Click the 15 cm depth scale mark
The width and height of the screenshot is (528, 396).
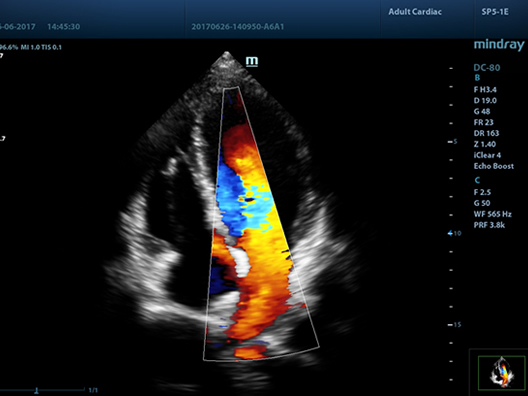pyautogui.click(x=454, y=325)
